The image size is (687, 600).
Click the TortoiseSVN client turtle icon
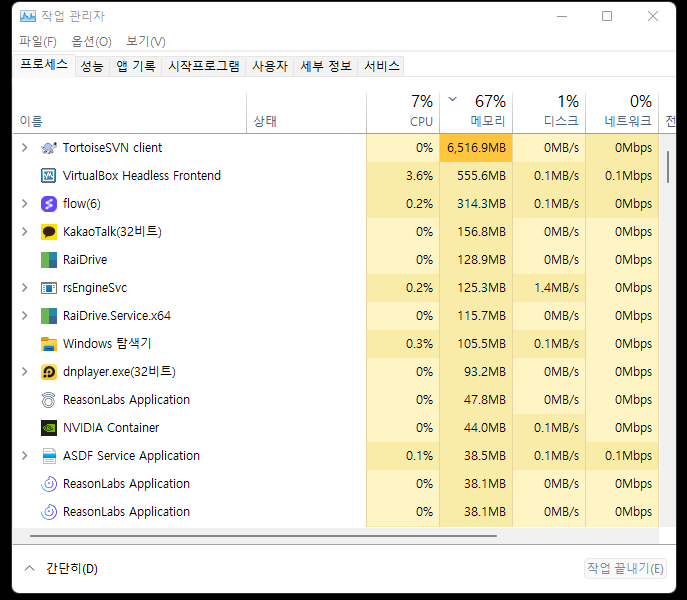49,148
